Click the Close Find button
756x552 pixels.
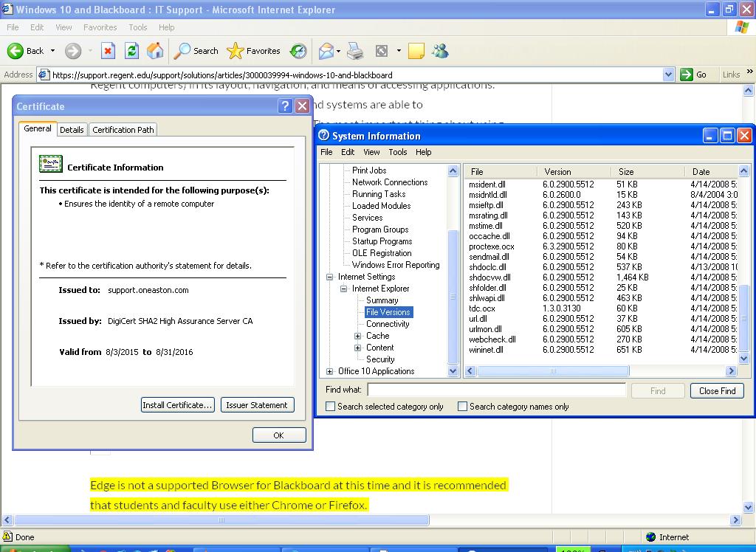tap(717, 391)
